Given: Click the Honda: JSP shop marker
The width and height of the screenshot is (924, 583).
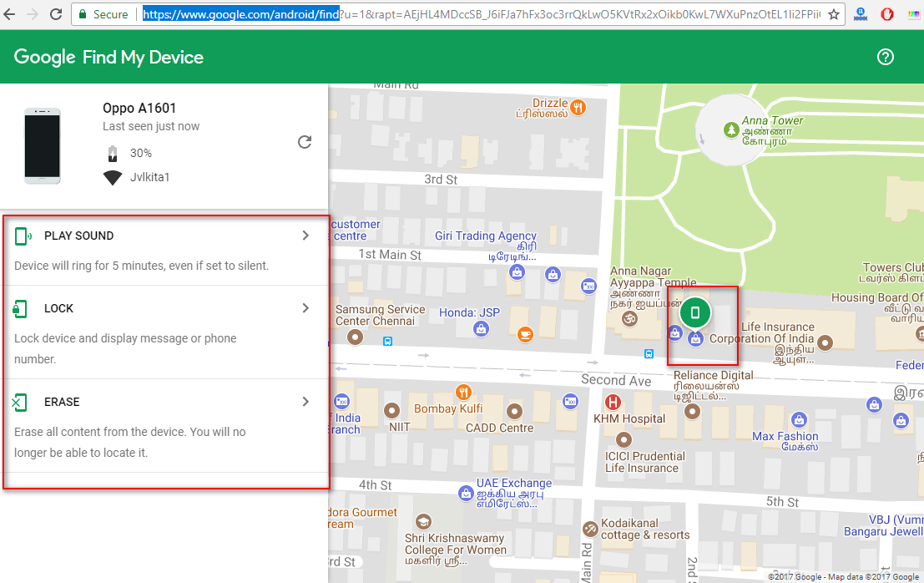Looking at the screenshot, I should pos(481,329).
